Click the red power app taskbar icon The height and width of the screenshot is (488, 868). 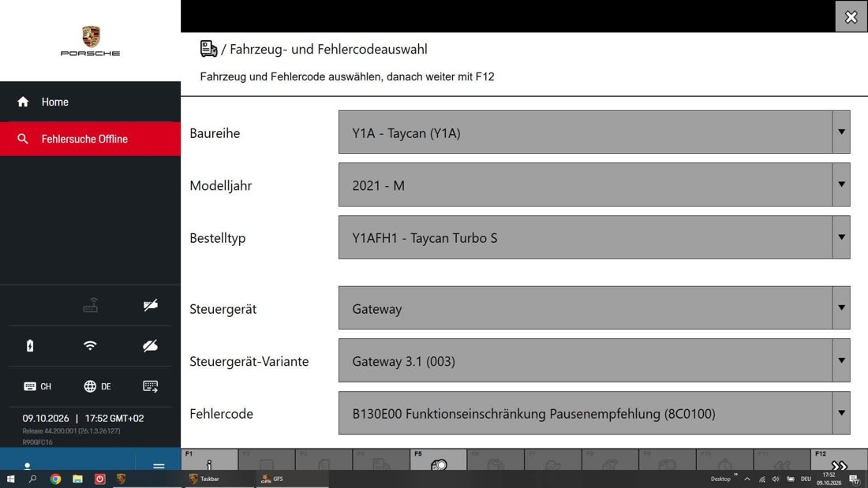click(99, 479)
